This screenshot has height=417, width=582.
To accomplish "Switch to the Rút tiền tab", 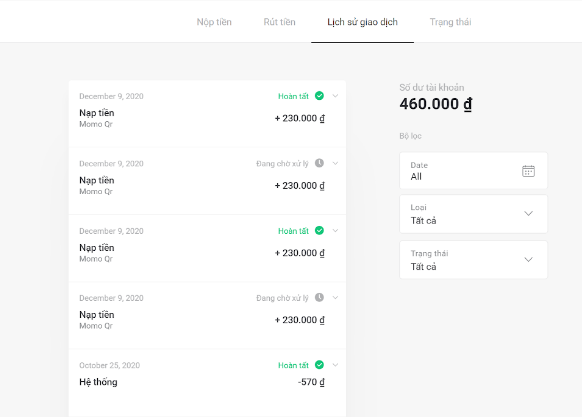I will pyautogui.click(x=279, y=22).
